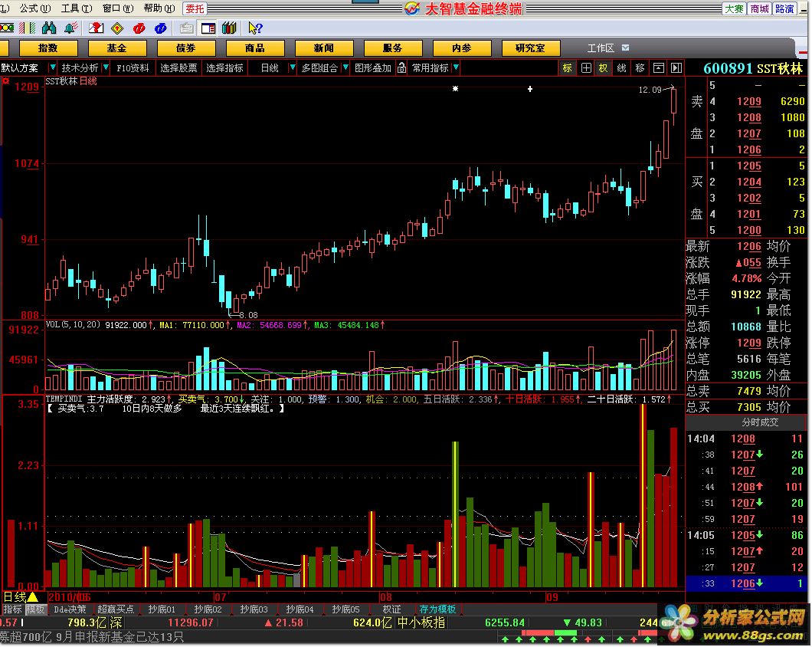Click the traffic light signal icon
This screenshot has height=647, width=812.
pos(7,28)
